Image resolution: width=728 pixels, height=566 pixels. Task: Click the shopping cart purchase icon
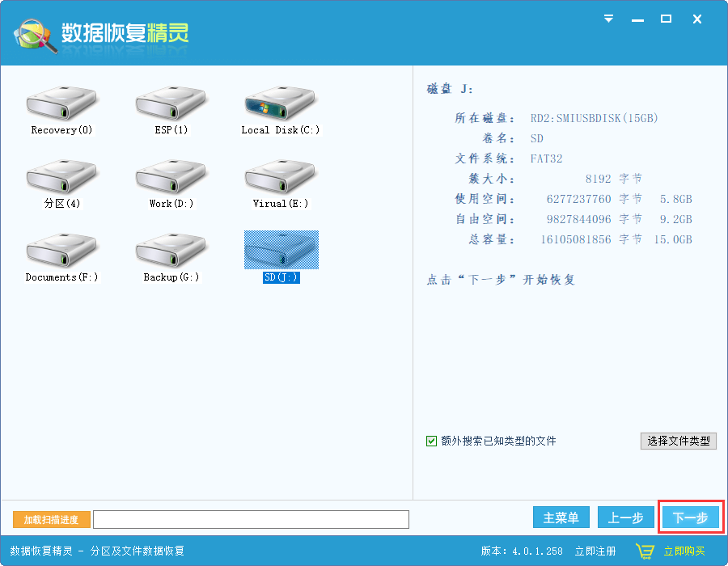[645, 549]
